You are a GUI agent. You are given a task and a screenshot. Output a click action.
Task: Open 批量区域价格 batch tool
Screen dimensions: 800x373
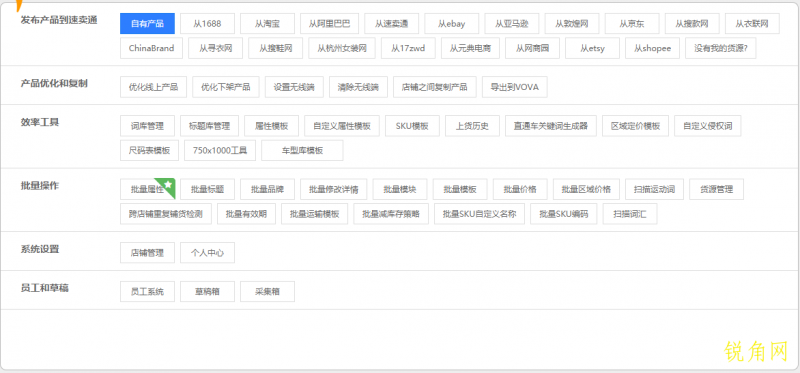(x=586, y=189)
